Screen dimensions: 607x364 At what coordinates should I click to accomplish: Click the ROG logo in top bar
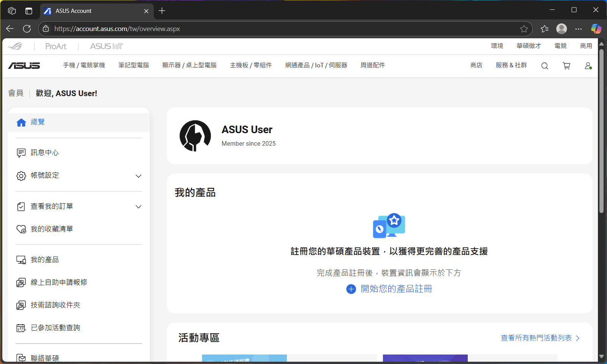[x=16, y=46]
